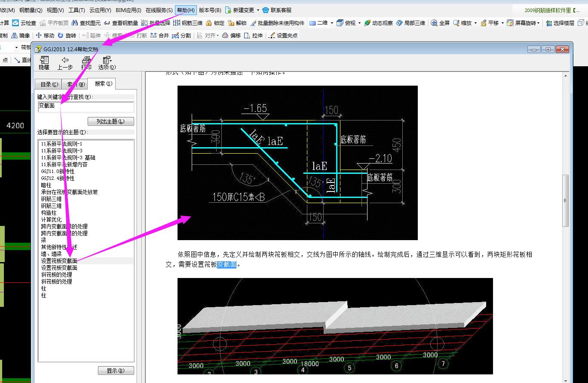Open the 视图(V) menu
The image size is (588, 383).
55,10
